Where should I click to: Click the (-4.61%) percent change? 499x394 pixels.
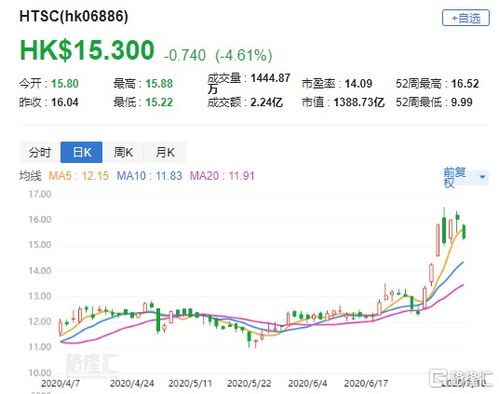[x=244, y=55]
